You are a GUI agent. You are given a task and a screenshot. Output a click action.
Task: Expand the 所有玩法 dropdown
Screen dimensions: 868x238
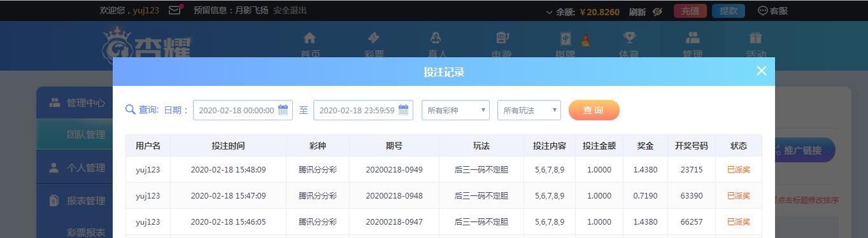click(529, 110)
